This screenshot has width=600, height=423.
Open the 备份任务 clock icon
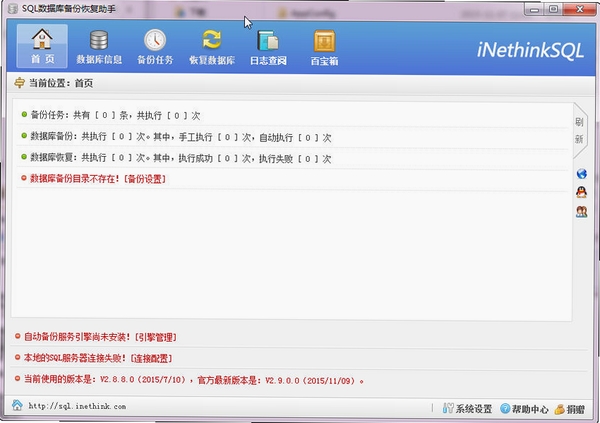(155, 47)
